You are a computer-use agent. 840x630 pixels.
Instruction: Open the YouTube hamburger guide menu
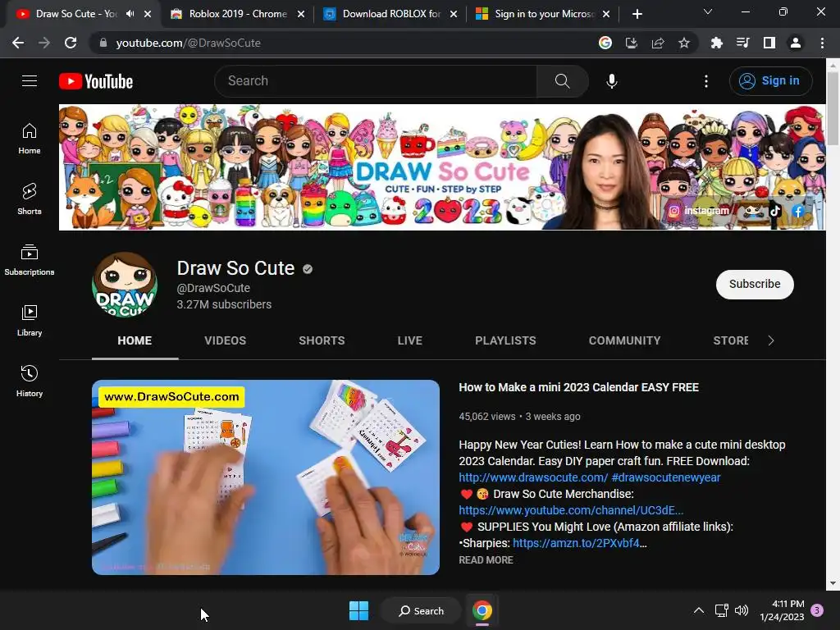click(30, 81)
